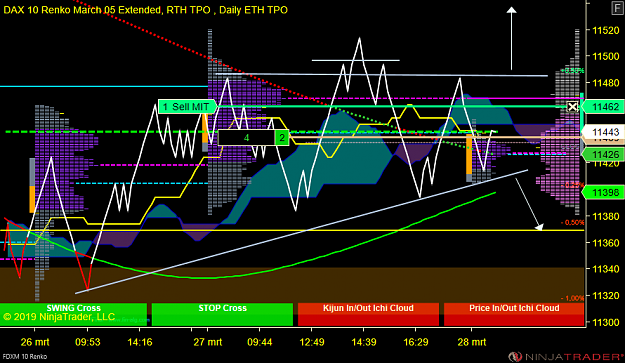Click the Kijun In/Out Ichi Cloud panel
This screenshot has height=363, width=625.
pos(368,314)
